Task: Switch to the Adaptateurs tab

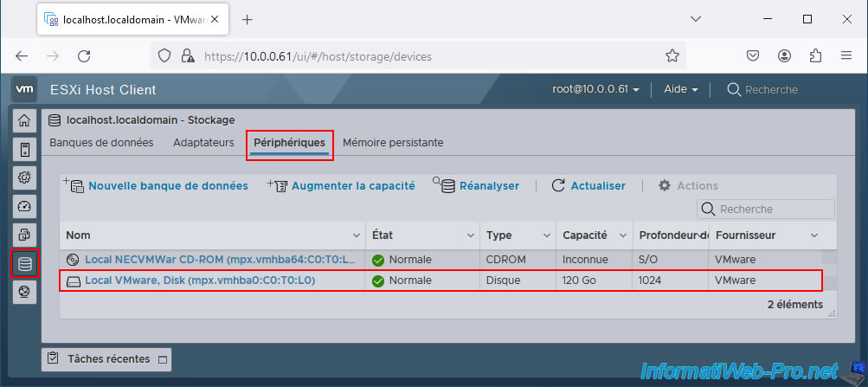Action: (203, 142)
